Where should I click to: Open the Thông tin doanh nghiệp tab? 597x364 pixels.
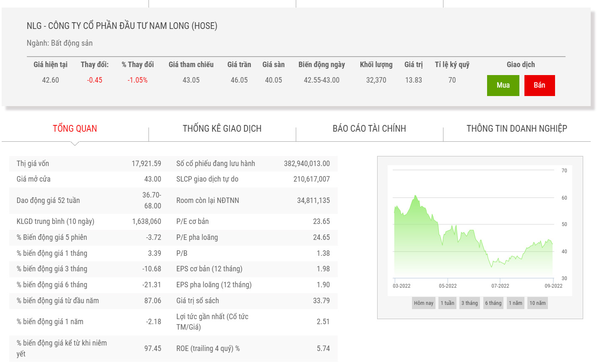tap(516, 129)
